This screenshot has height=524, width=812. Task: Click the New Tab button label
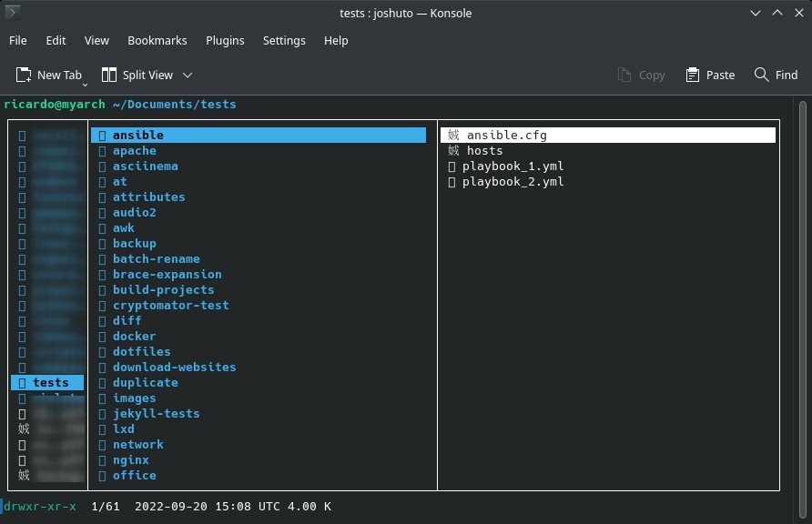59,75
